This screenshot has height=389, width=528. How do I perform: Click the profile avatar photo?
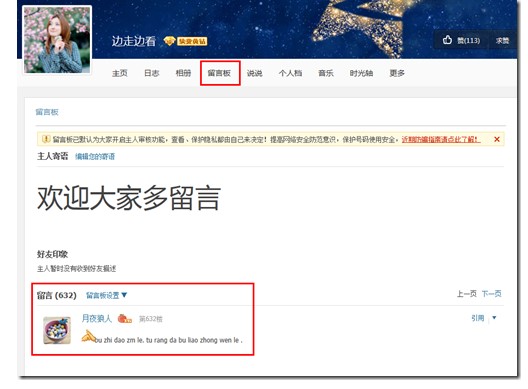tap(57, 40)
